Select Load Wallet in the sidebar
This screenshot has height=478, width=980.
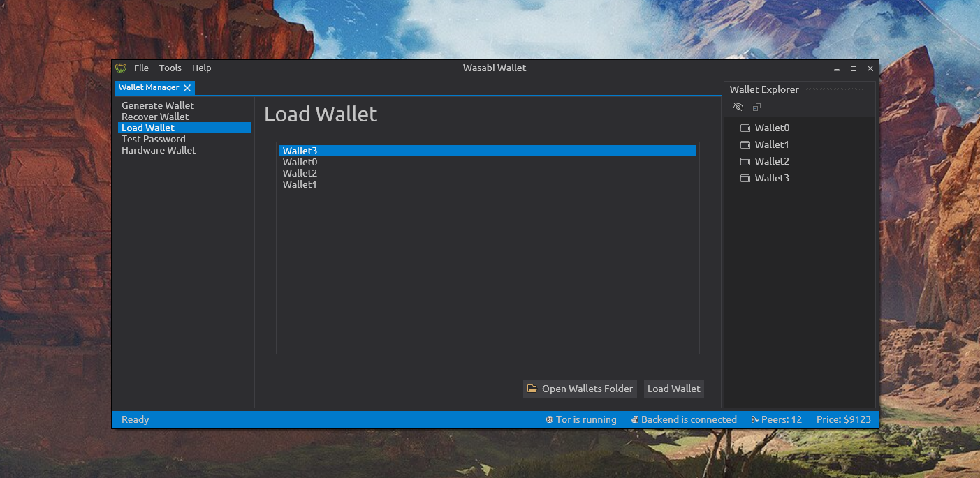click(185, 128)
